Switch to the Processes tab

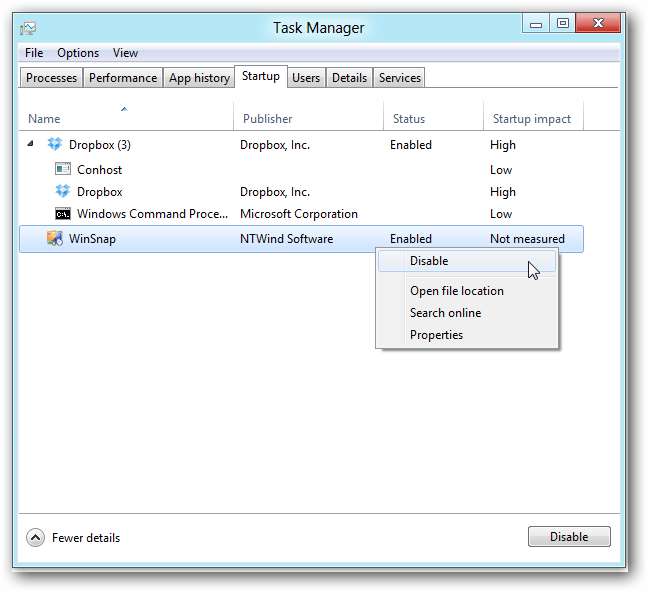(51, 78)
